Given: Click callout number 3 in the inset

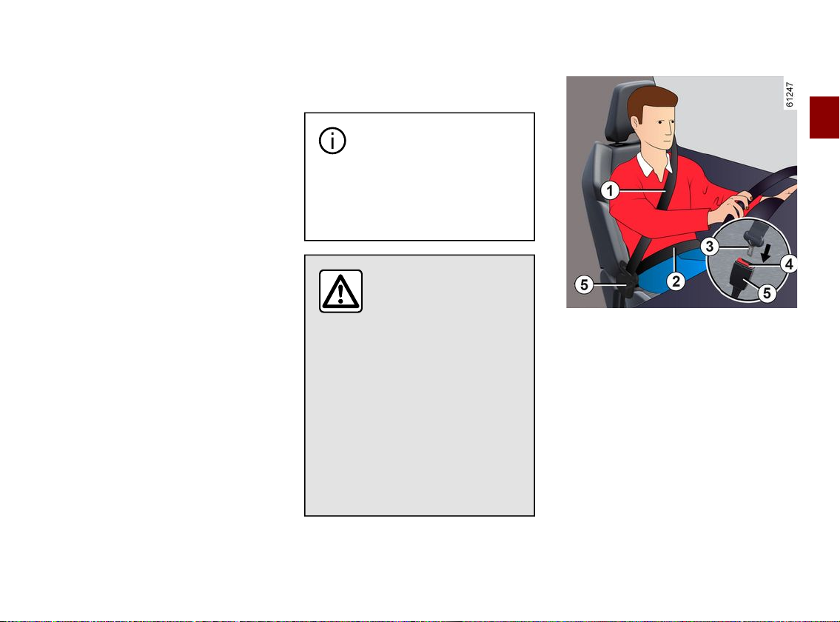Looking at the screenshot, I should (710, 247).
